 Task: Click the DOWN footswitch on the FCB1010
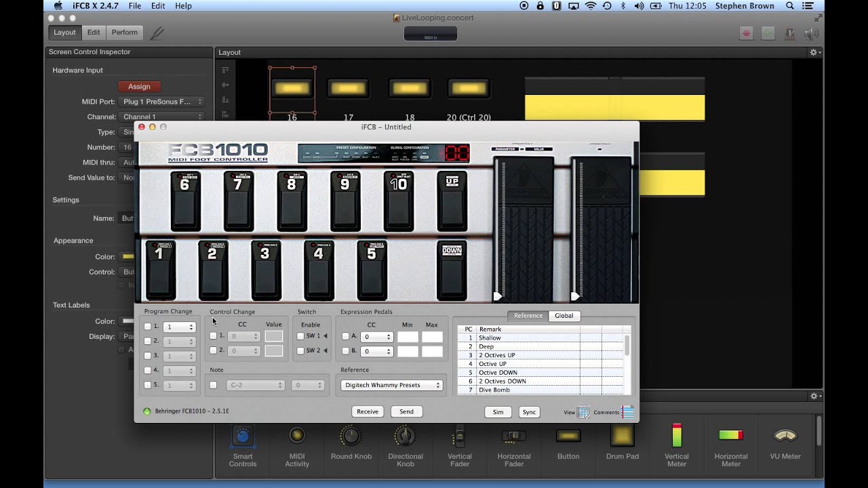(452, 270)
